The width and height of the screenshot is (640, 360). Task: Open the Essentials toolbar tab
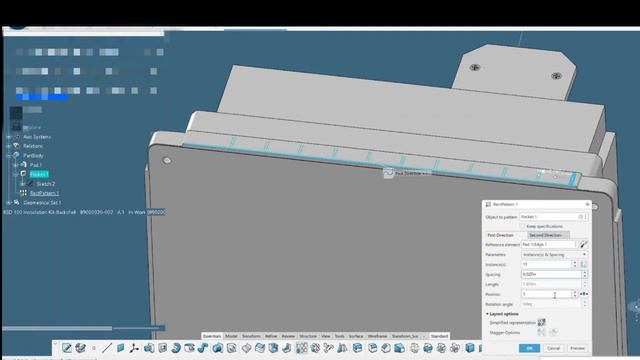(x=212, y=336)
